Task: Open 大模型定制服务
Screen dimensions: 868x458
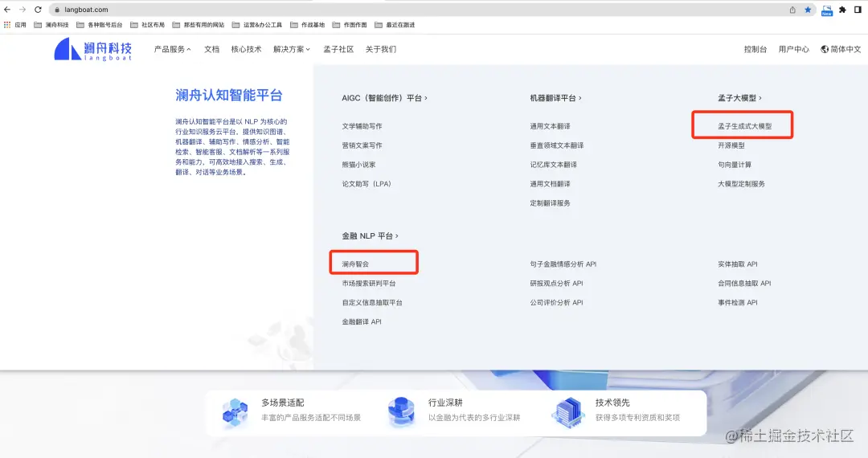Action: [x=741, y=184]
